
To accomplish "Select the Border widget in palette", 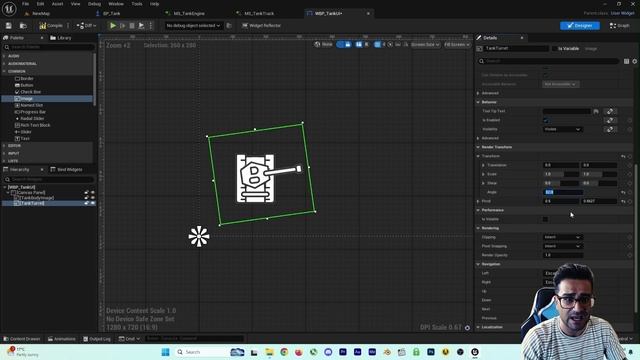I will [27, 78].
